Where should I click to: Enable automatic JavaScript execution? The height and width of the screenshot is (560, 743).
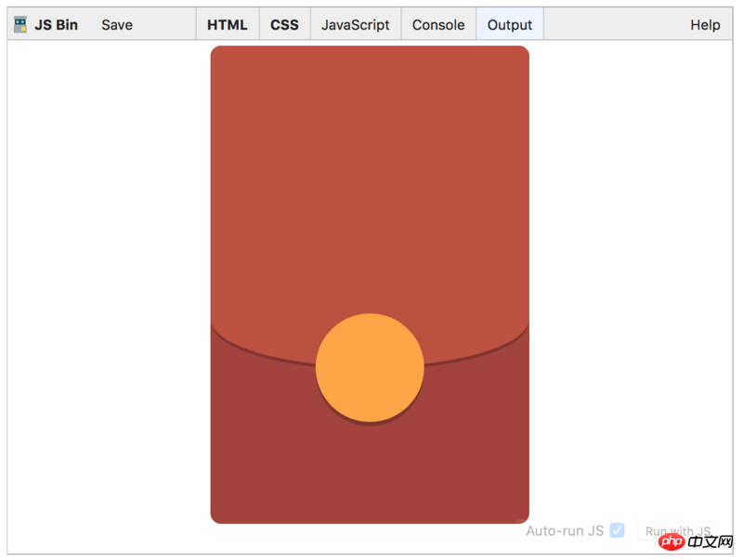(616, 530)
